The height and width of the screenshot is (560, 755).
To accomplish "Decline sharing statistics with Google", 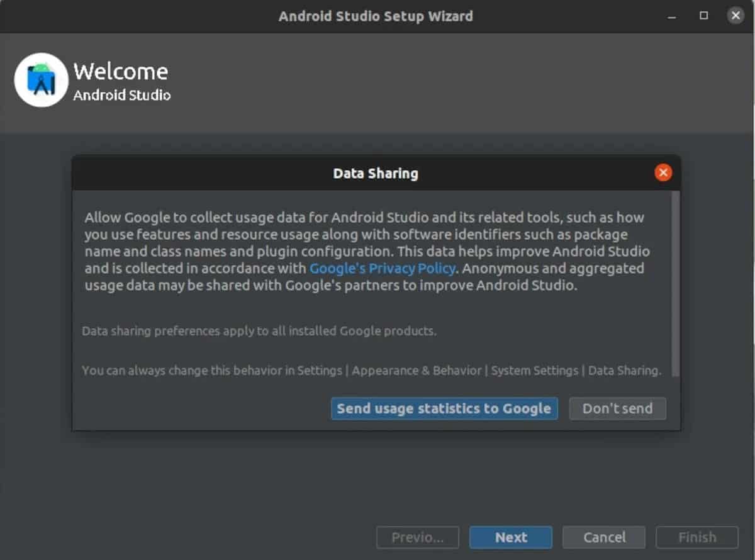I will tap(617, 408).
